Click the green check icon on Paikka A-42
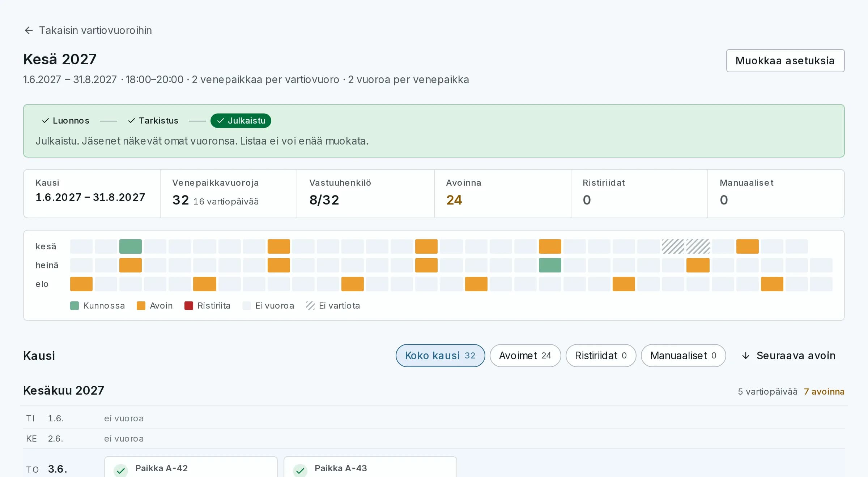Image resolution: width=868 pixels, height=477 pixels. pyautogui.click(x=121, y=470)
